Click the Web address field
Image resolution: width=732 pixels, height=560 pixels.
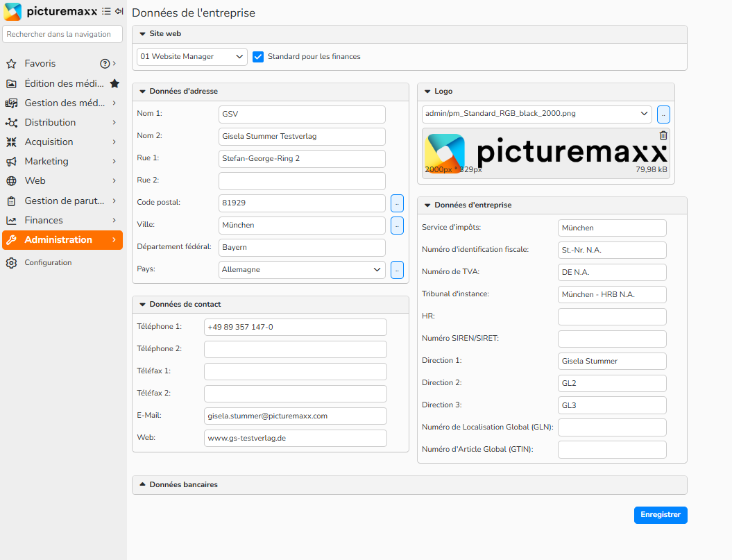[296, 439]
